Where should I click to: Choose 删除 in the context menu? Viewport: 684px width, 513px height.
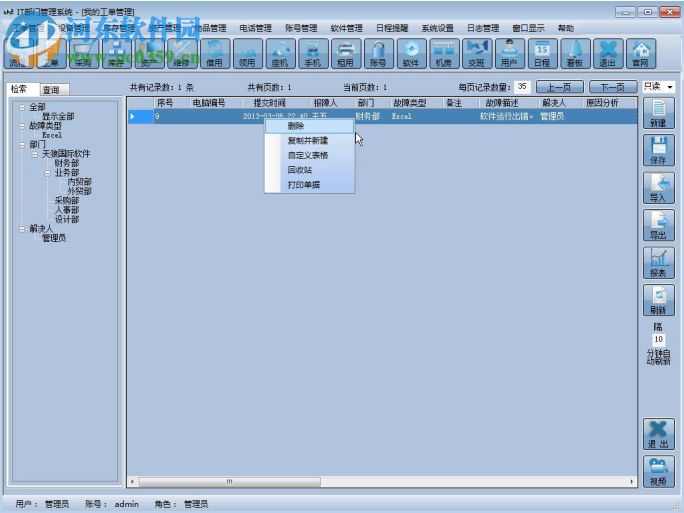tap(310, 126)
